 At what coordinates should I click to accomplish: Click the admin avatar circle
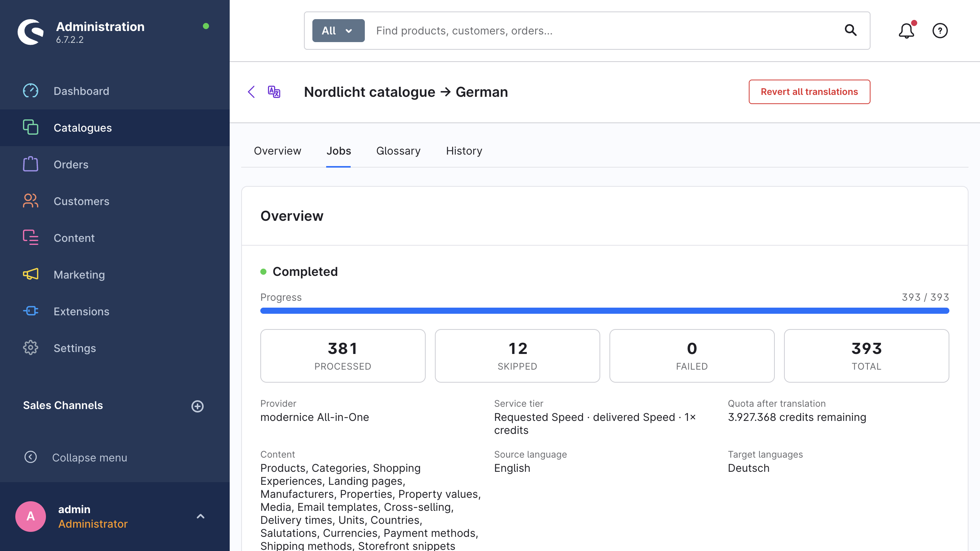pos(31,516)
